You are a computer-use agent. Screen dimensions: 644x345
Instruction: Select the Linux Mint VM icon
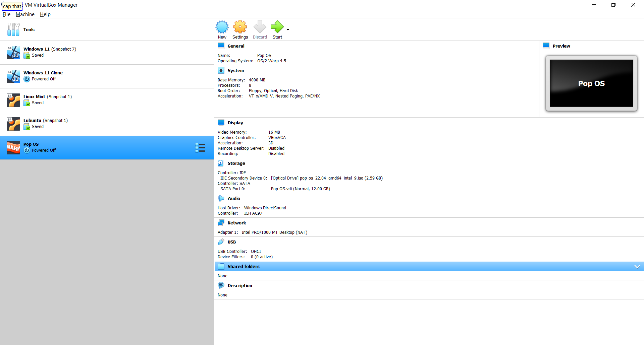[x=13, y=100]
